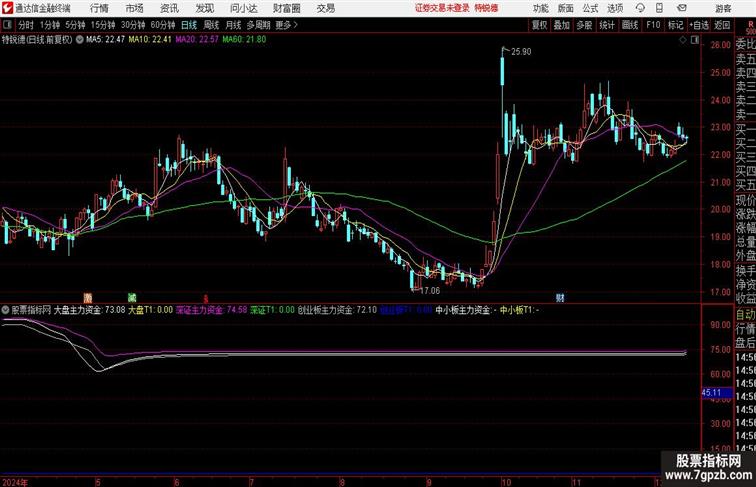Select the 日线 daily period

pyautogui.click(x=189, y=25)
